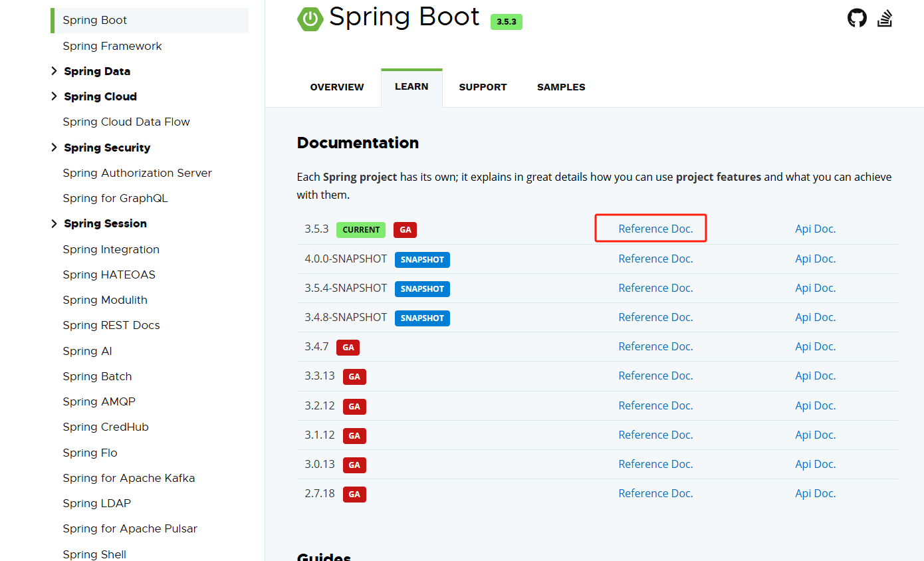This screenshot has width=924, height=561.
Task: Open Reference Doc. for 3.5.4-SNAPSHOT
Action: click(x=655, y=288)
